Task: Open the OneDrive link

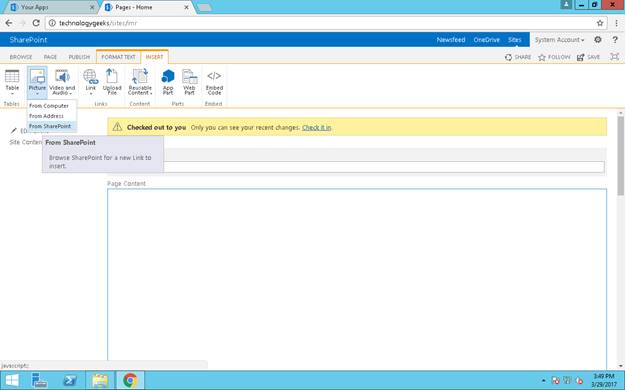Action: (x=486, y=39)
